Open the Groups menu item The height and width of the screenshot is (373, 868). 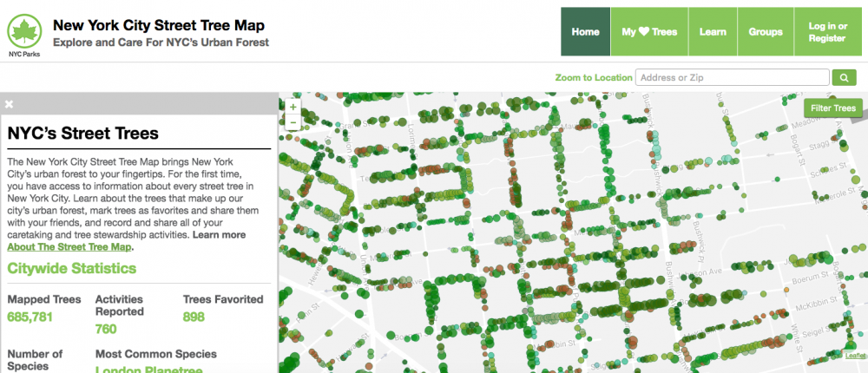(766, 32)
